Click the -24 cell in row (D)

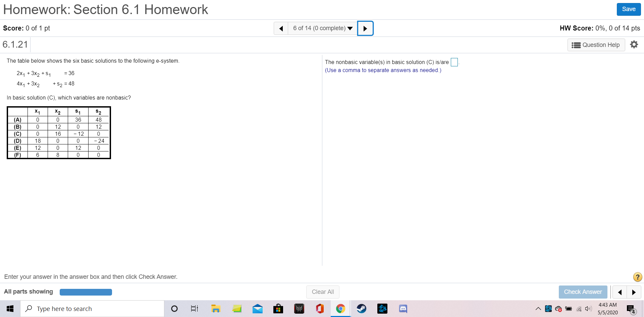click(99, 141)
